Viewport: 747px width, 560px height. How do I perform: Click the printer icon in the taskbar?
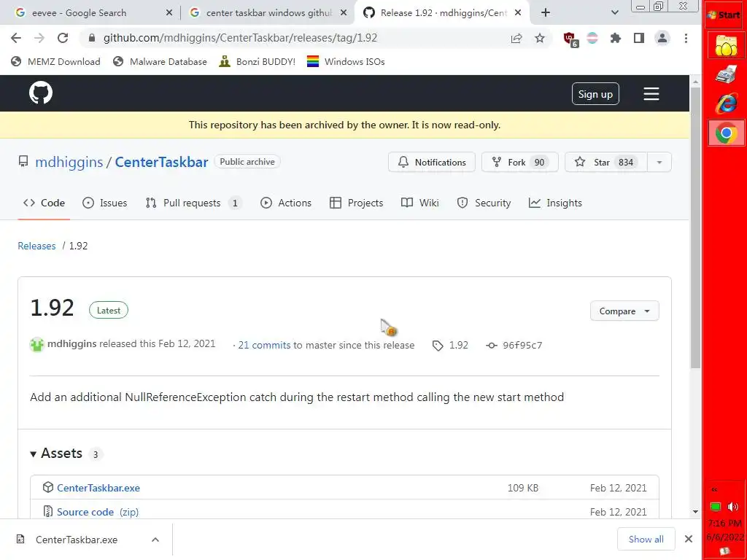(x=726, y=75)
